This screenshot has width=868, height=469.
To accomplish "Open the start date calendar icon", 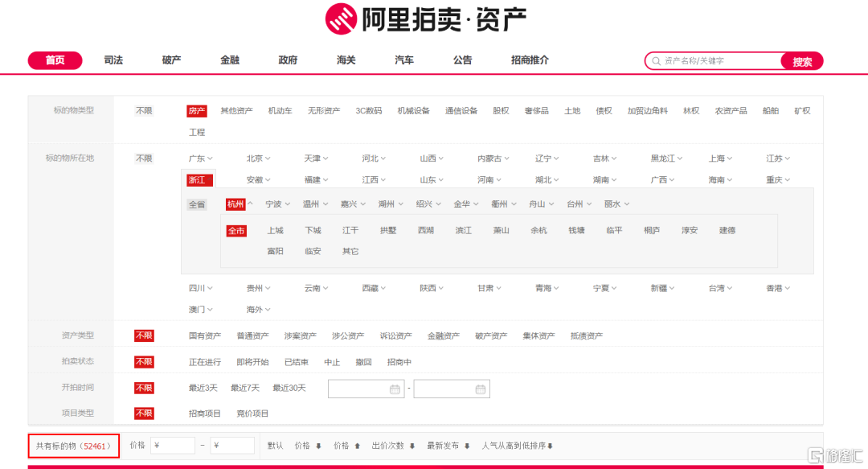I will [395, 389].
